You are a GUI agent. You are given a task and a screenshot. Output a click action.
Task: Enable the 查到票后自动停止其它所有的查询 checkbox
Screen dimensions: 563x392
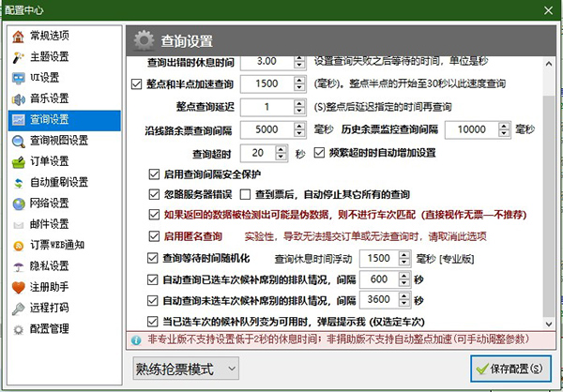[245, 195]
